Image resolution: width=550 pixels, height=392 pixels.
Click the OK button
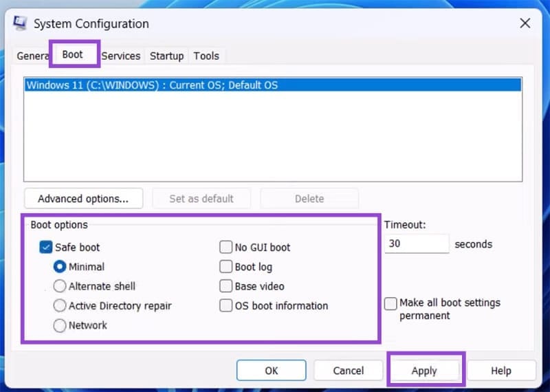pyautogui.click(x=271, y=371)
